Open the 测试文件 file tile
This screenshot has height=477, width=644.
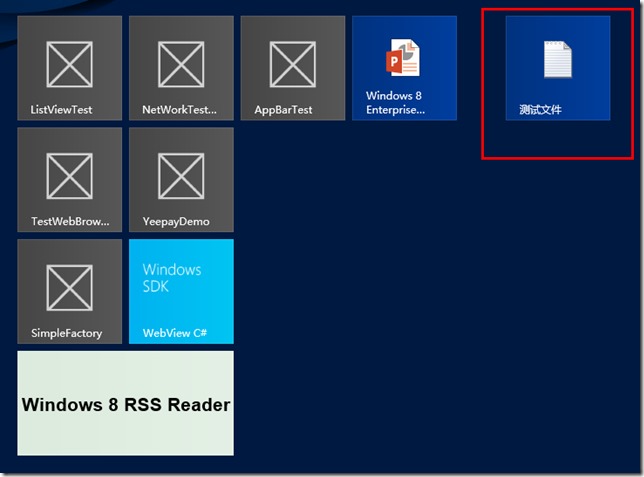[x=558, y=68]
